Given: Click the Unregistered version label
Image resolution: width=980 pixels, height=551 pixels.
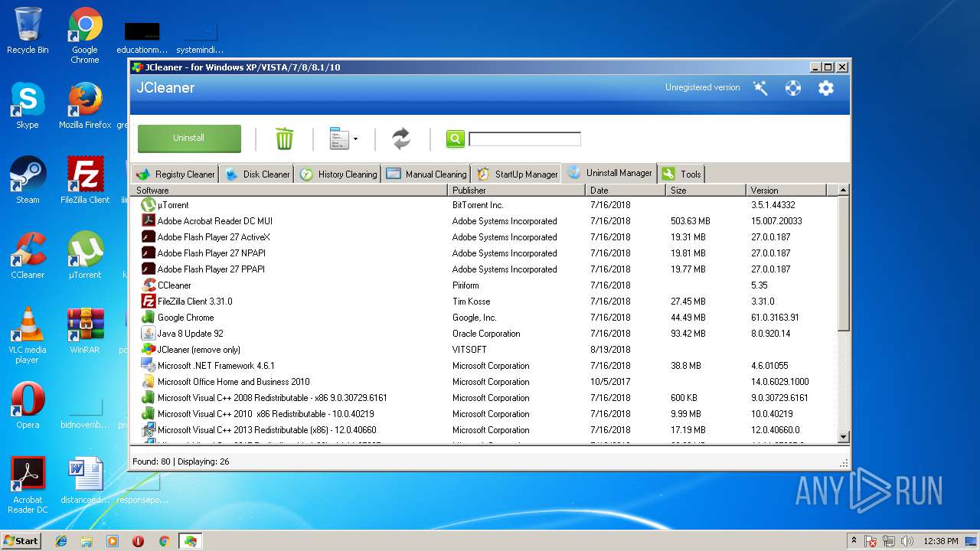Looking at the screenshot, I should pyautogui.click(x=702, y=87).
